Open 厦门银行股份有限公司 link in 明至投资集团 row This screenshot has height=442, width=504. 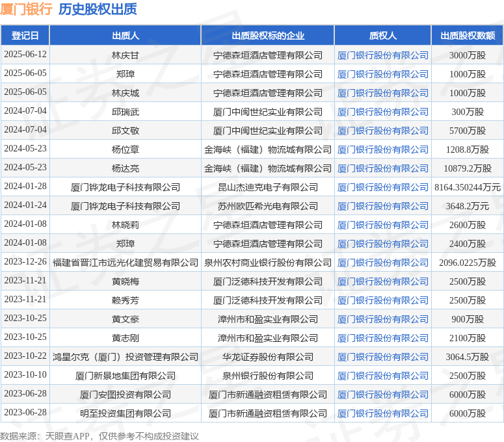[x=382, y=413]
